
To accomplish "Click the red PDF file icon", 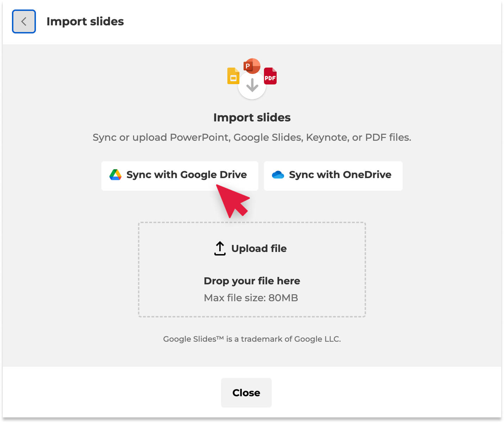I will tap(270, 76).
